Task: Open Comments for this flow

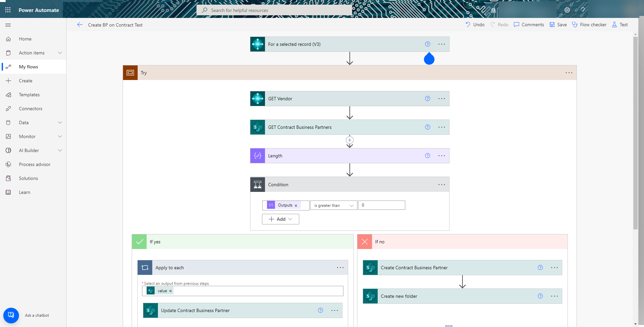Action: [529, 24]
